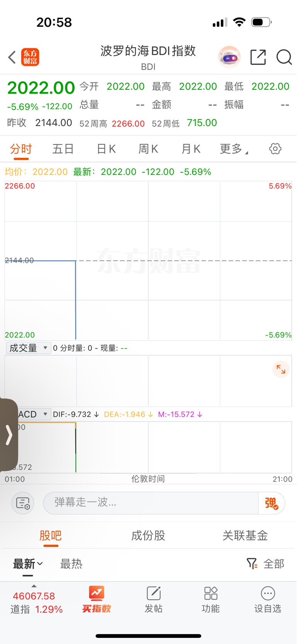Screen dimensions: 297x644
Task: Switch to the 日K tab
Action: tap(106, 149)
